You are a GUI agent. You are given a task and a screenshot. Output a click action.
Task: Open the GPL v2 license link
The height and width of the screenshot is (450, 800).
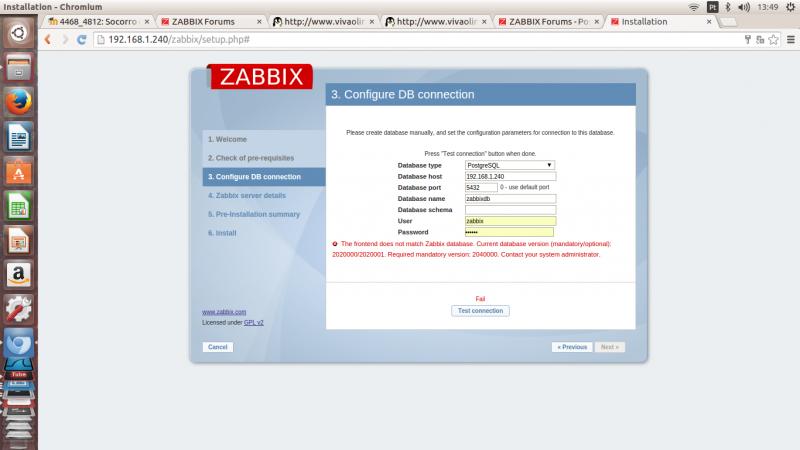point(254,322)
